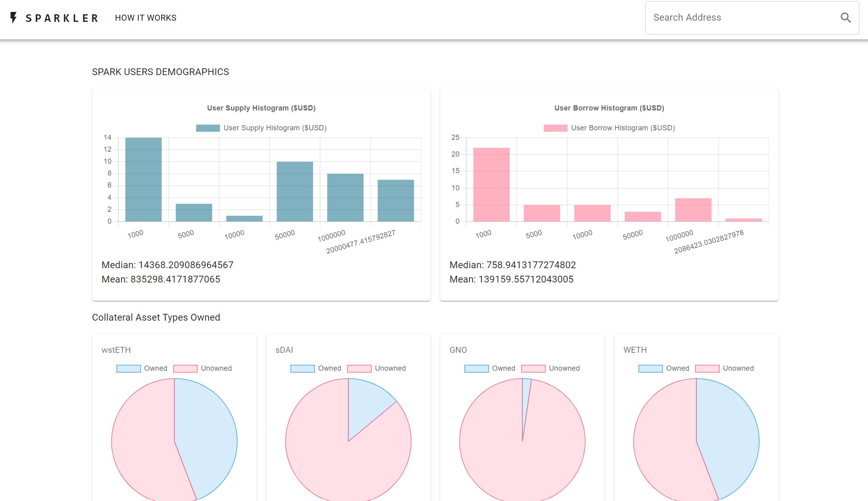Screen dimensions: 868x501
Task: Click the 50000 borrow histogram bar
Action: click(x=643, y=217)
